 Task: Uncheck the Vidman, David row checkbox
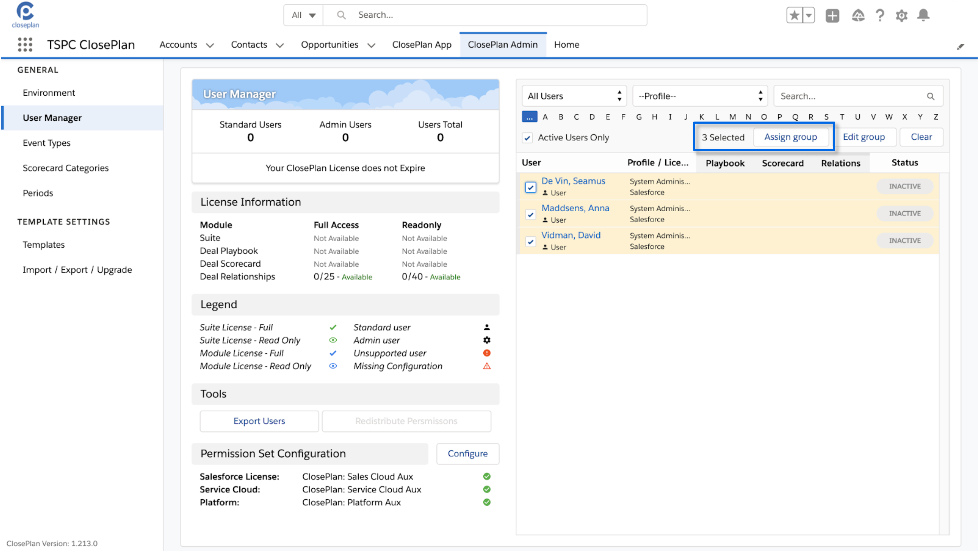530,241
